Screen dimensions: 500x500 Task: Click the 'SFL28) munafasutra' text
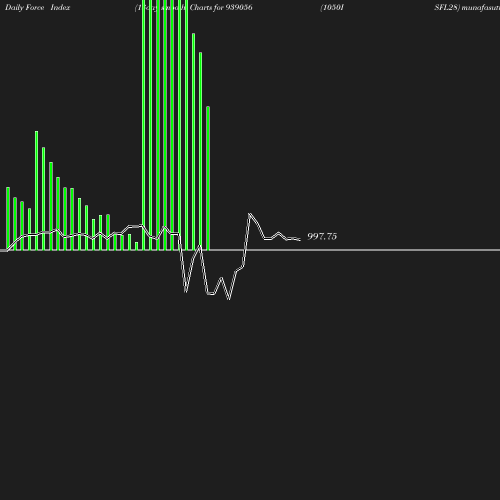pos(467,8)
